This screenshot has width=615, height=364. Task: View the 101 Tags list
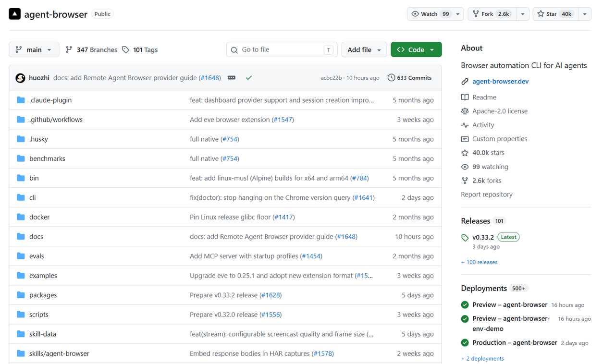point(140,49)
